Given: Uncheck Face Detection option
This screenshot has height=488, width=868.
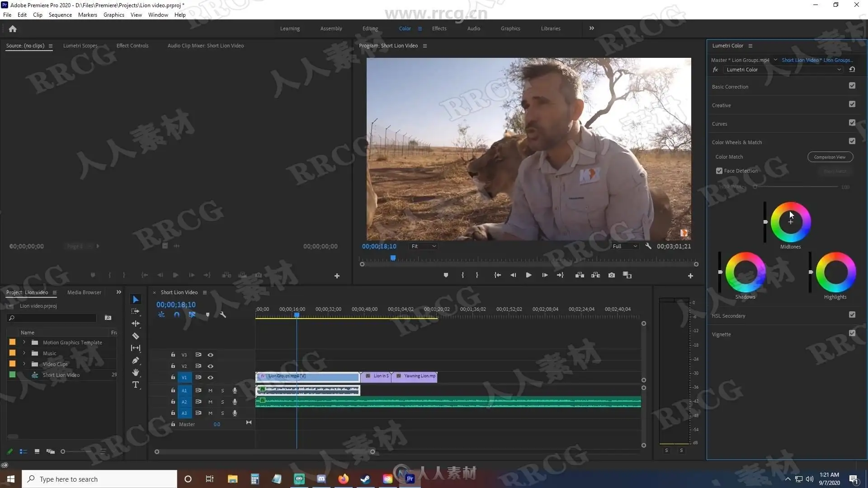Looking at the screenshot, I should (719, 171).
